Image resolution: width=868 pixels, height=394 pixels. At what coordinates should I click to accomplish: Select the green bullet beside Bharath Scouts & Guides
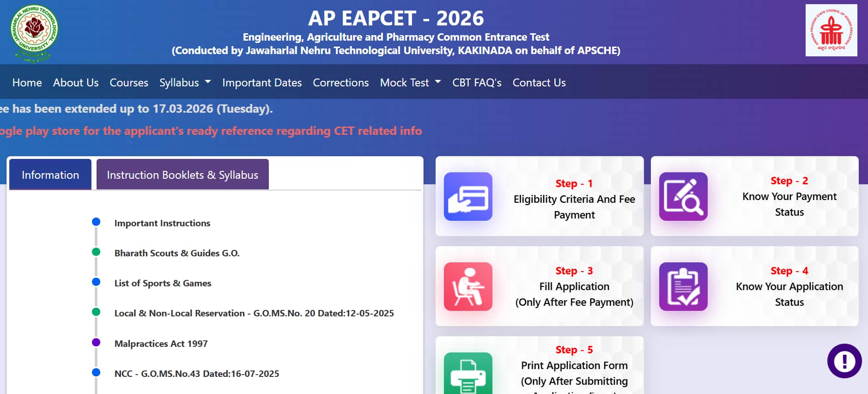pyautogui.click(x=96, y=252)
